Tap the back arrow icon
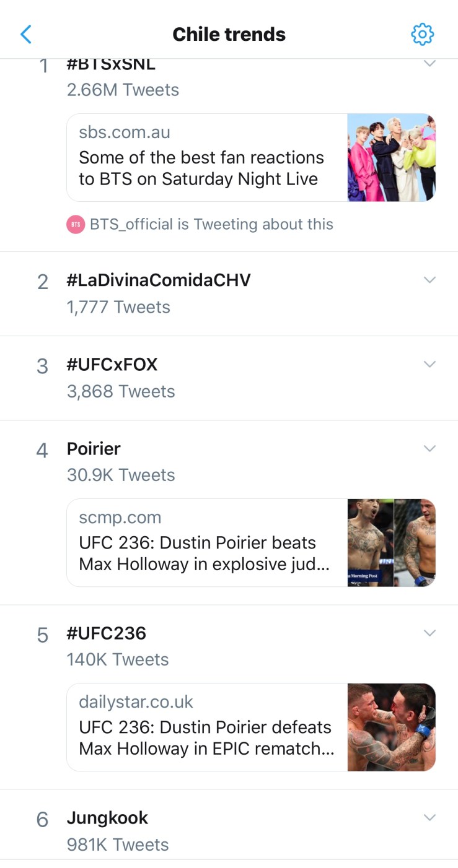 [x=26, y=34]
